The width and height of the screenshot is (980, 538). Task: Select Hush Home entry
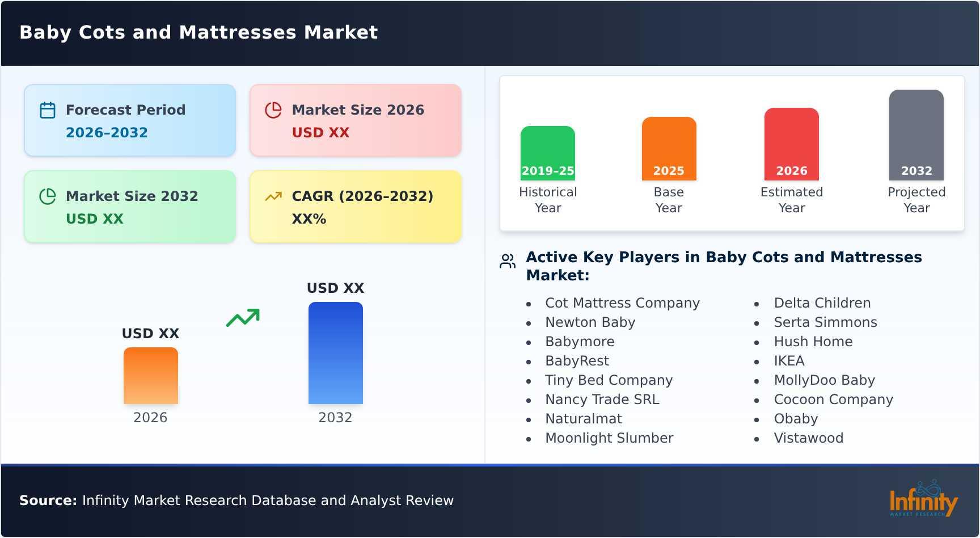coord(813,342)
